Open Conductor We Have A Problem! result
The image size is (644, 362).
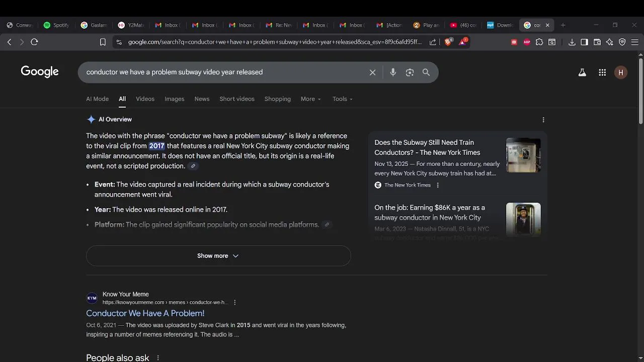pyautogui.click(x=145, y=313)
